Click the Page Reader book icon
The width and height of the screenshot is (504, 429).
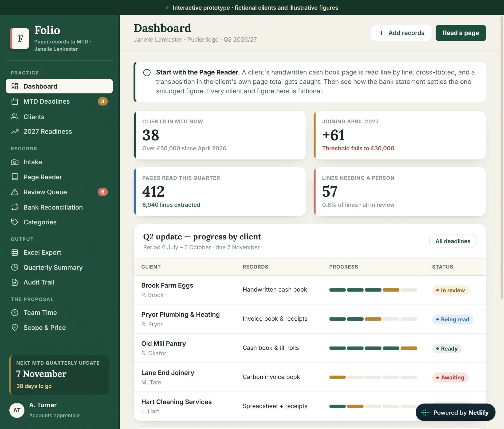pyautogui.click(x=15, y=177)
